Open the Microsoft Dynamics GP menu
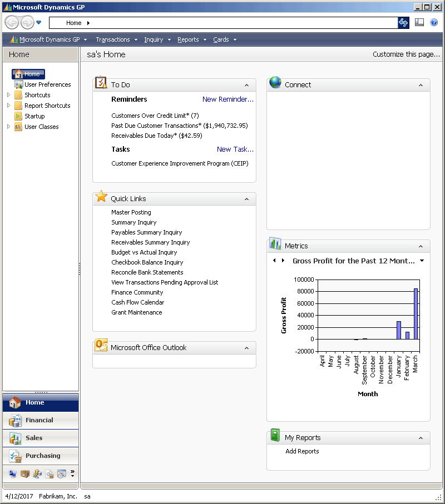This screenshot has height=504, width=445. 48,39
